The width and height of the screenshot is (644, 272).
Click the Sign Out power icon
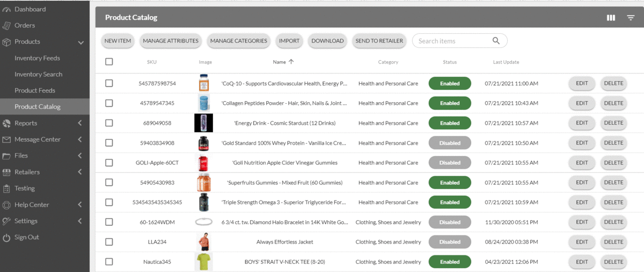tap(6, 238)
